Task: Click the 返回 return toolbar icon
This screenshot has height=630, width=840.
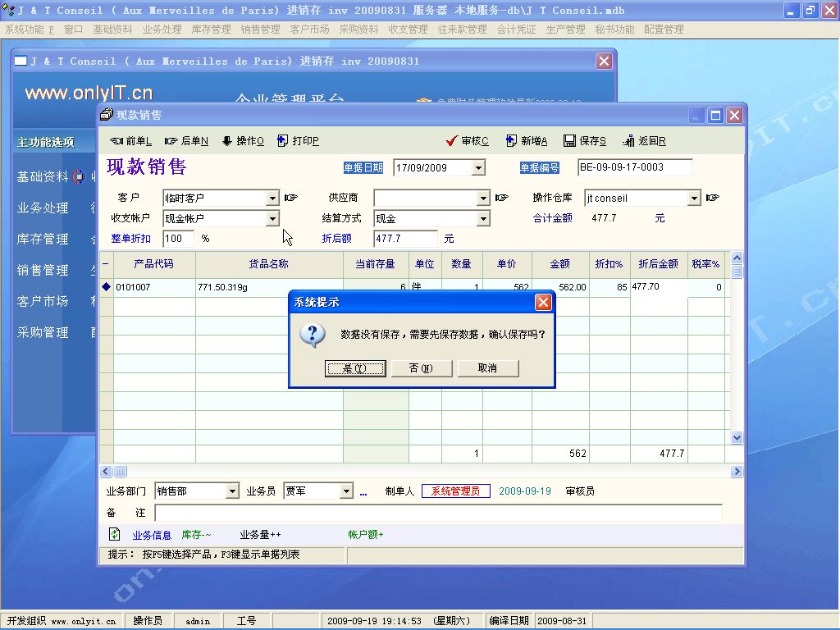Action: (x=629, y=141)
